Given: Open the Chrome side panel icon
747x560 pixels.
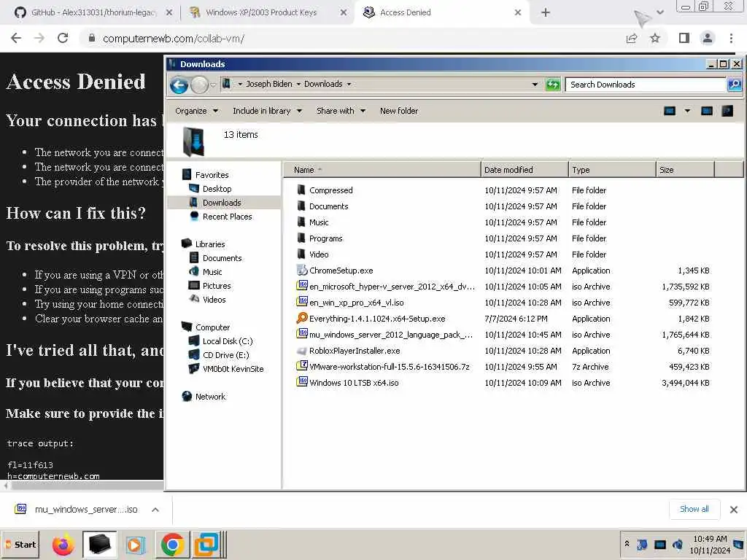Looking at the screenshot, I should [684, 38].
